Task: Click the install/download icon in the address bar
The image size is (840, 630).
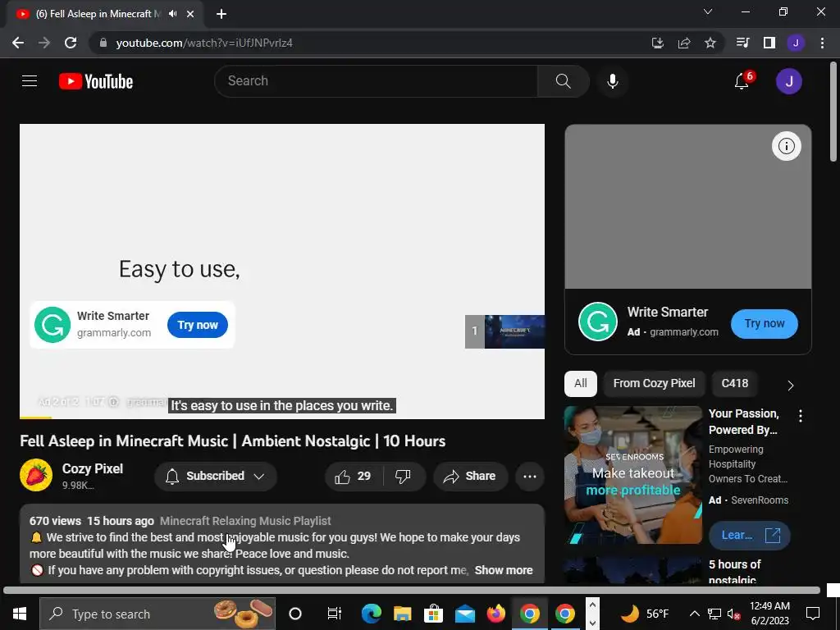Action: (x=658, y=43)
